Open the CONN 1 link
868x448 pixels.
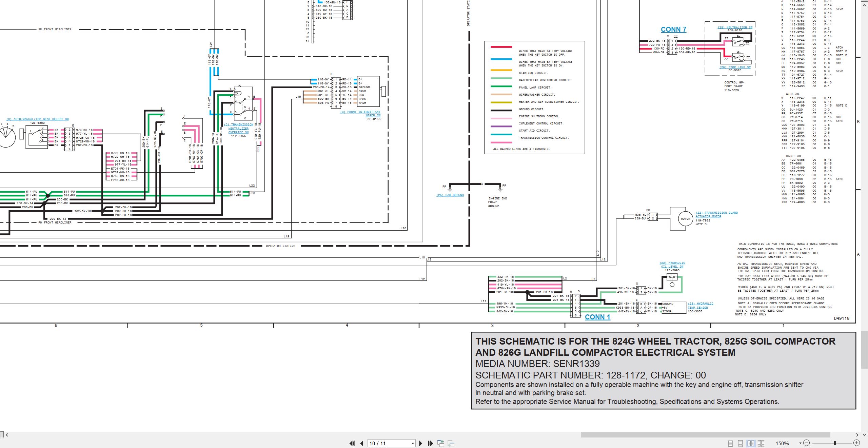[597, 317]
